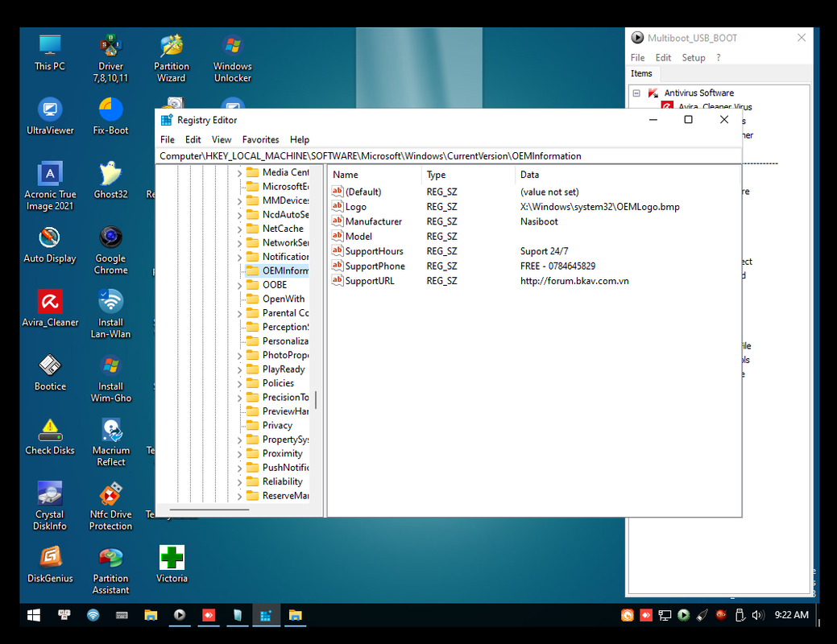Open Fix-Boot desktop icon

[110, 116]
